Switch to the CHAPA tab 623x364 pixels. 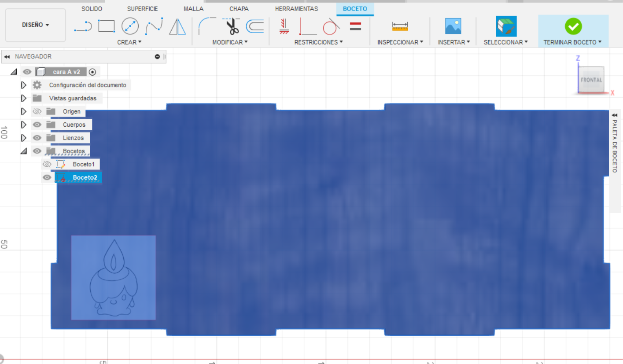coord(239,9)
